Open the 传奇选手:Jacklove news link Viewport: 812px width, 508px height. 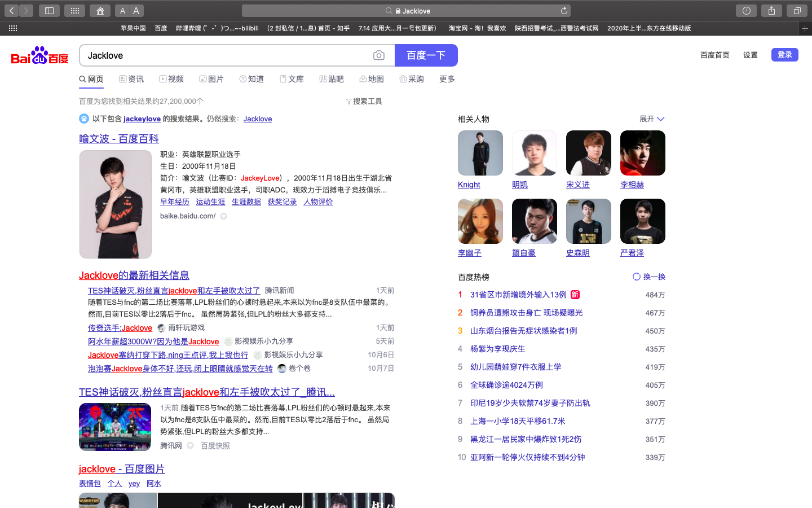coord(120,328)
